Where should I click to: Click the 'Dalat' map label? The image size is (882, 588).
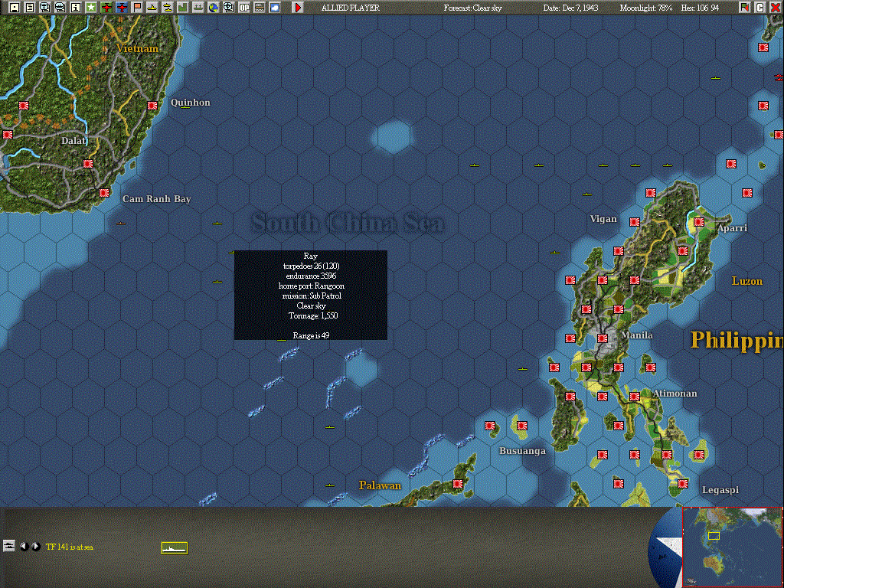pos(73,141)
